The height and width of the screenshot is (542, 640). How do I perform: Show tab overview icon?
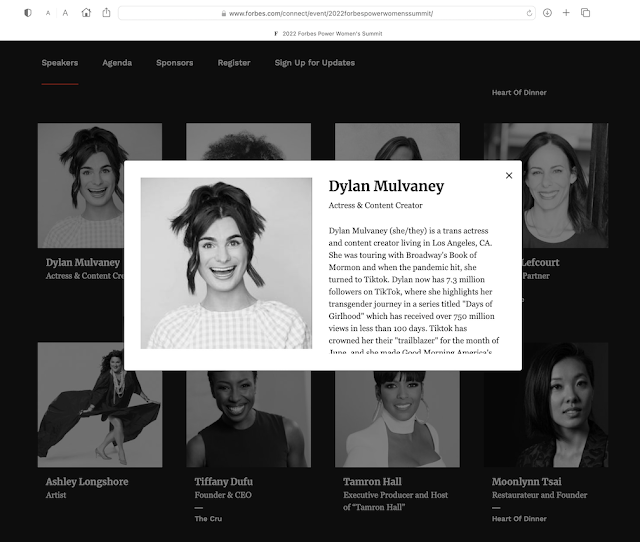pyautogui.click(x=585, y=13)
